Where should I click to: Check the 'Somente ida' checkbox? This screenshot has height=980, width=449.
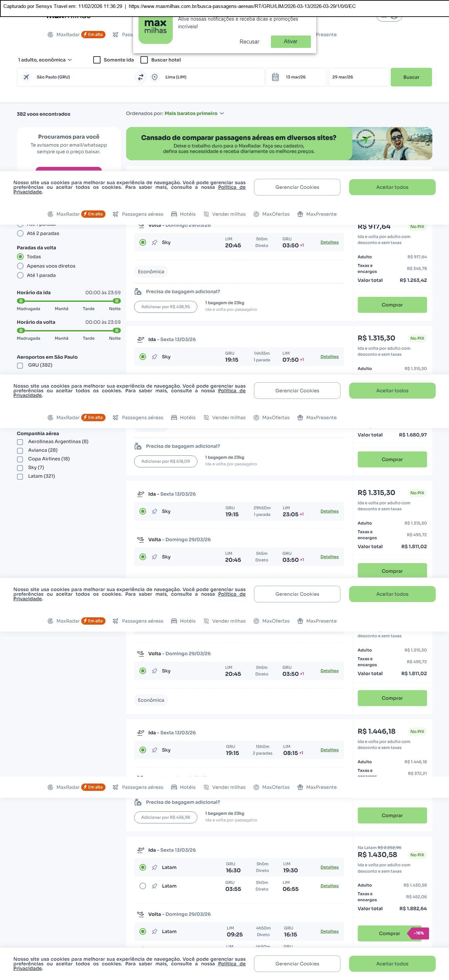pos(97,60)
